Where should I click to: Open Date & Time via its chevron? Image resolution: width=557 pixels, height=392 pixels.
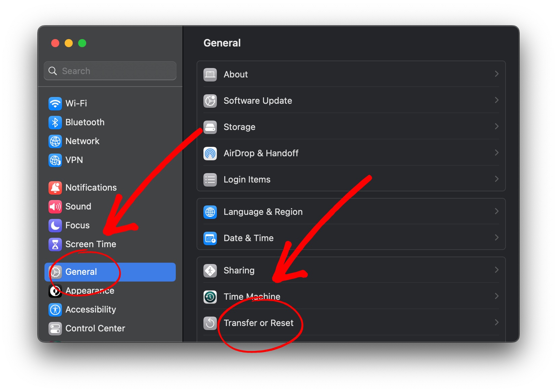pos(497,237)
